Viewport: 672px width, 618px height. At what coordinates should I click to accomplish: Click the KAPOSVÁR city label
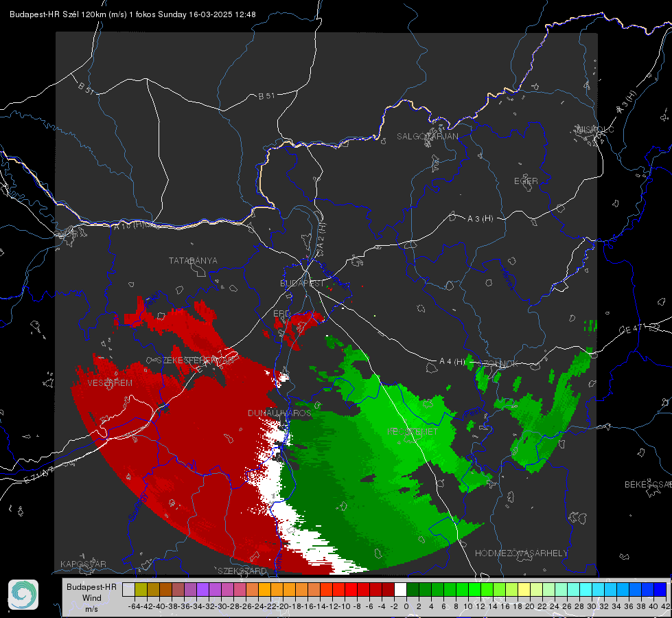(x=83, y=564)
